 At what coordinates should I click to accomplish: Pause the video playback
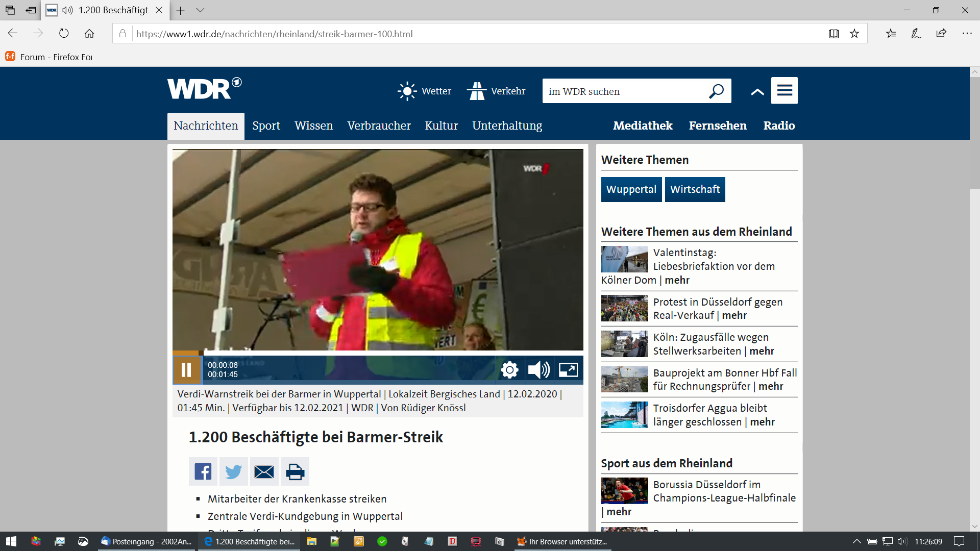click(187, 370)
